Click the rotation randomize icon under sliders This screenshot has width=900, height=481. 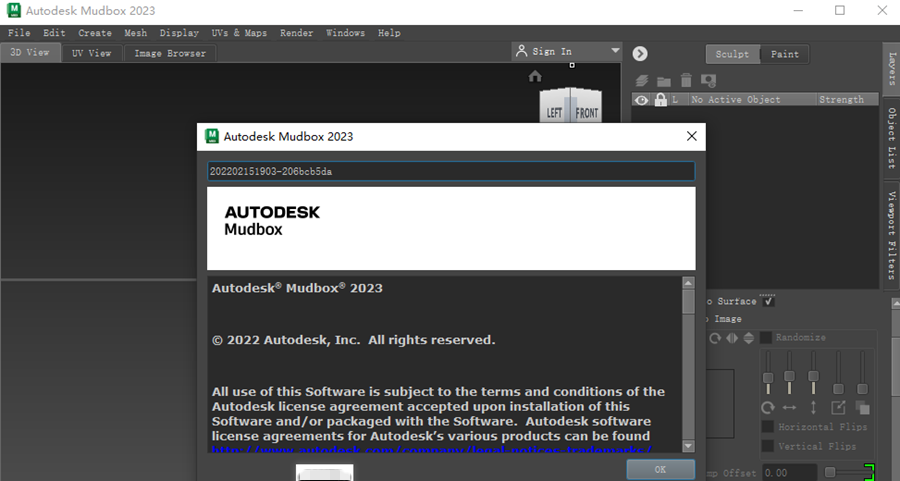click(x=767, y=408)
